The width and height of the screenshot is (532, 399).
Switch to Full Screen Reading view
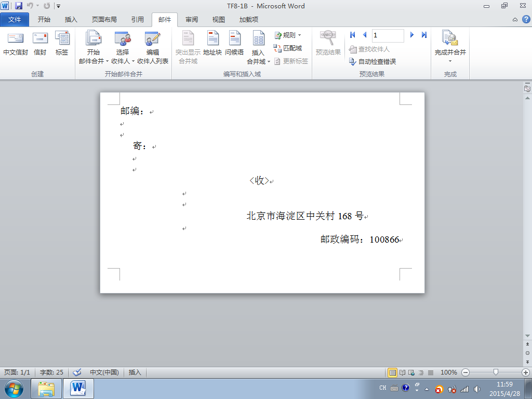pyautogui.click(x=403, y=373)
